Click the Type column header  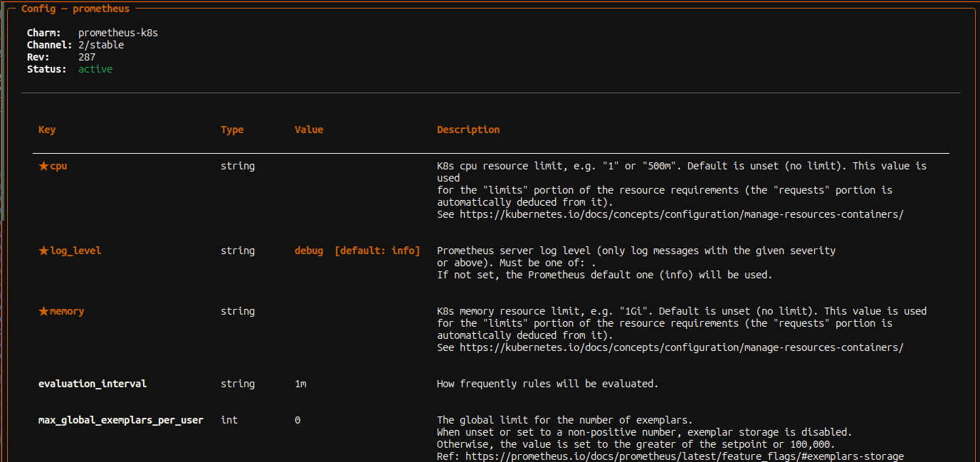[232, 130]
